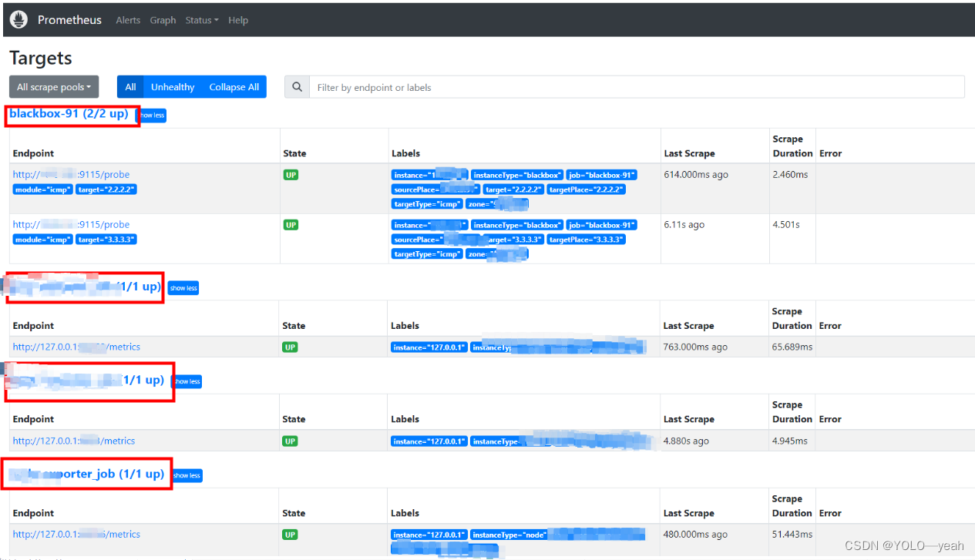
Task: Open the Help page
Action: click(238, 20)
